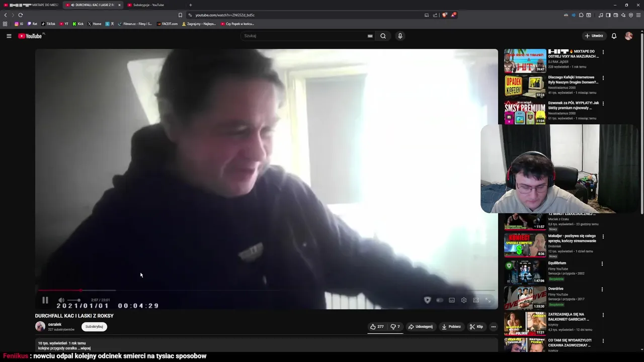Screen dimensions: 644x362
Task: Like the video with thumbs up
Action: coord(377,326)
